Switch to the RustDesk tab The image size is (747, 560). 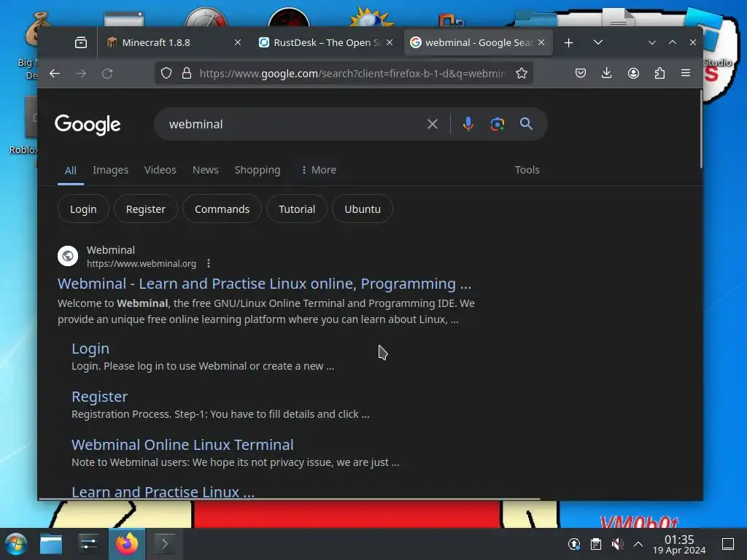coord(326,43)
